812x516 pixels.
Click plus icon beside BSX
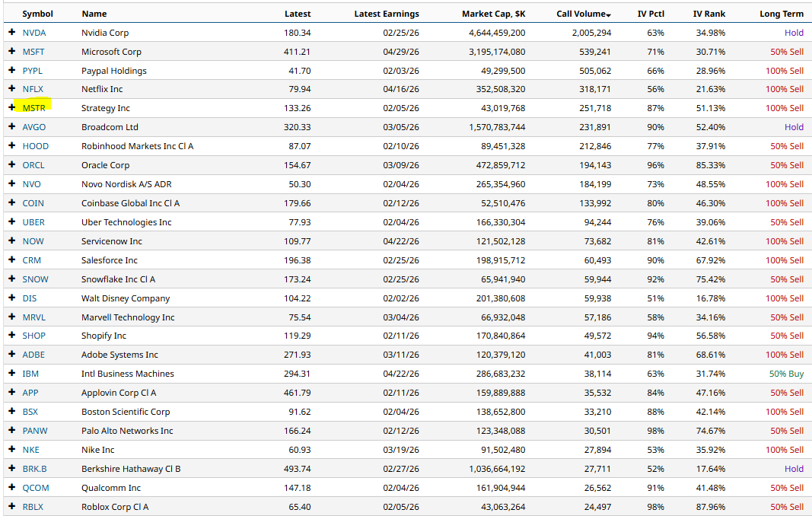12,411
